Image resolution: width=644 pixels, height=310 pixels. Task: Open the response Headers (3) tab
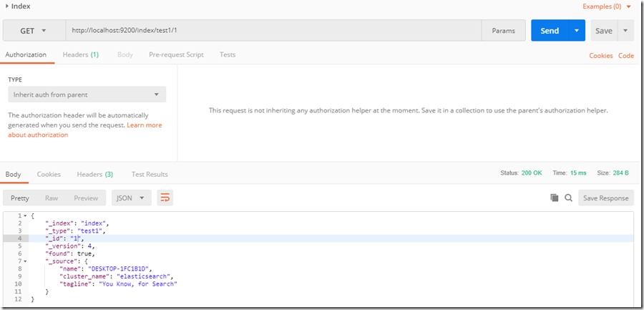coord(95,174)
